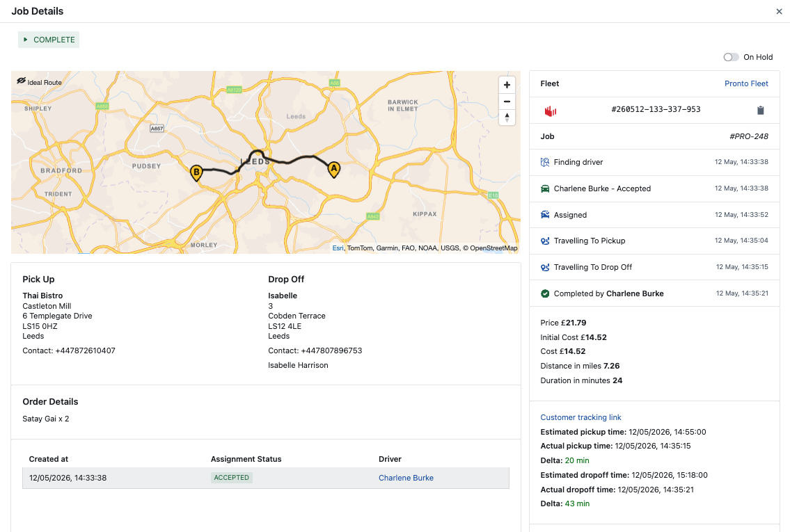This screenshot has height=532, width=790.
Task: Select the Thai Bistro pickup name
Action: (42, 296)
